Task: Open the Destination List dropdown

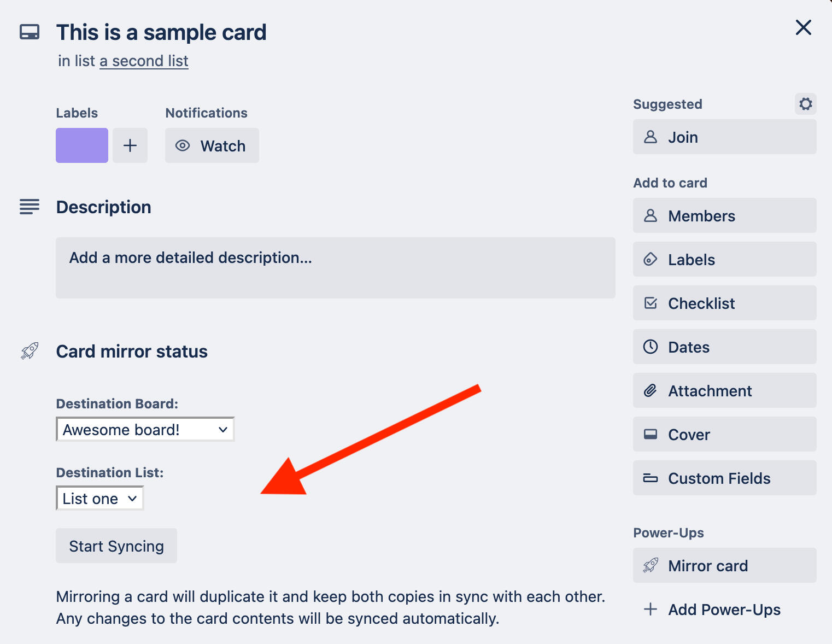Action: (100, 498)
